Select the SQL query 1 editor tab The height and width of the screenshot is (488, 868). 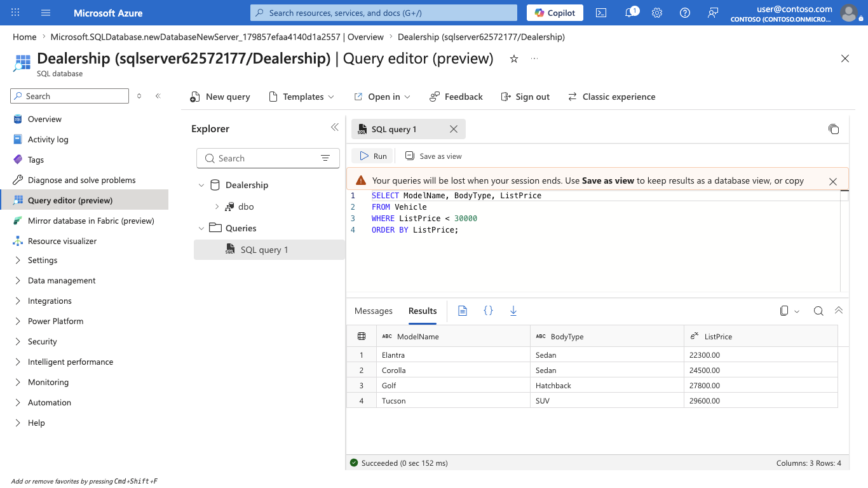coord(394,129)
